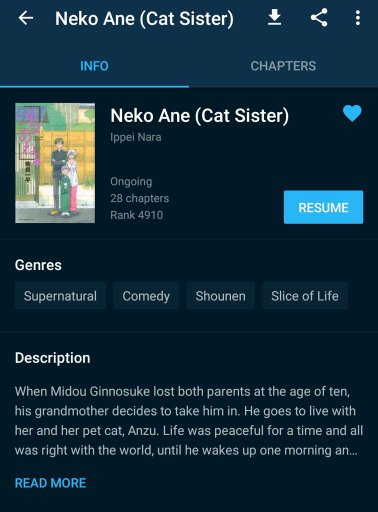This screenshot has height=512, width=378.
Task: Open the Slice of Life genre tag
Action: 305,296
